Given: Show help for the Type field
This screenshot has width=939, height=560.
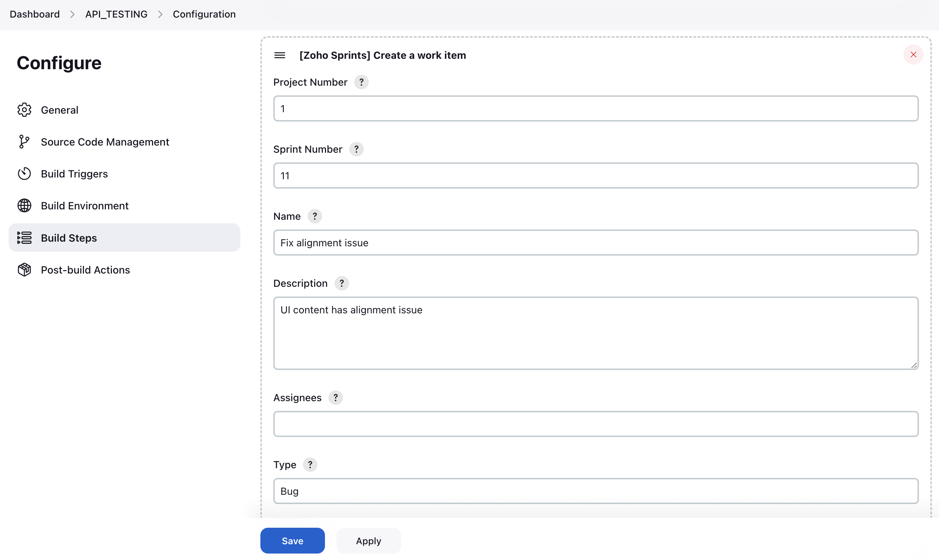Looking at the screenshot, I should pyautogui.click(x=310, y=465).
